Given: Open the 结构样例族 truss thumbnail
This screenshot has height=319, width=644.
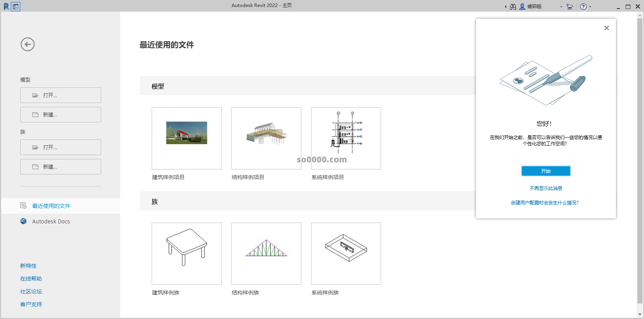Looking at the screenshot, I should pyautogui.click(x=266, y=253).
